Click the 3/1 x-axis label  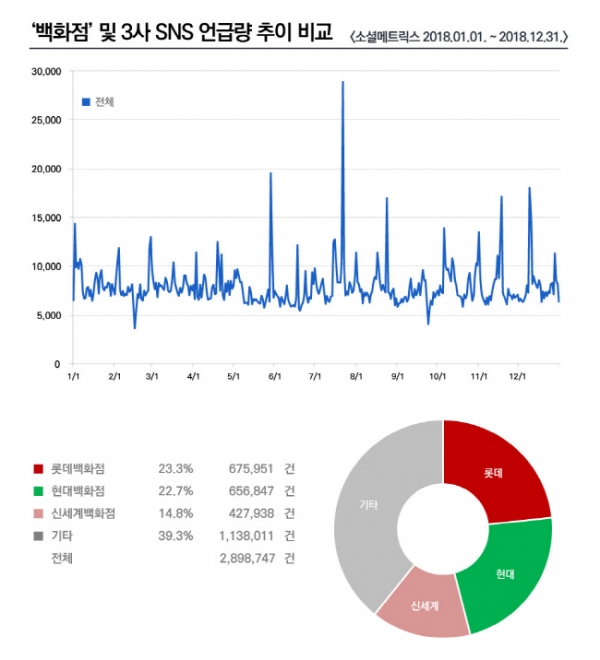point(152,376)
